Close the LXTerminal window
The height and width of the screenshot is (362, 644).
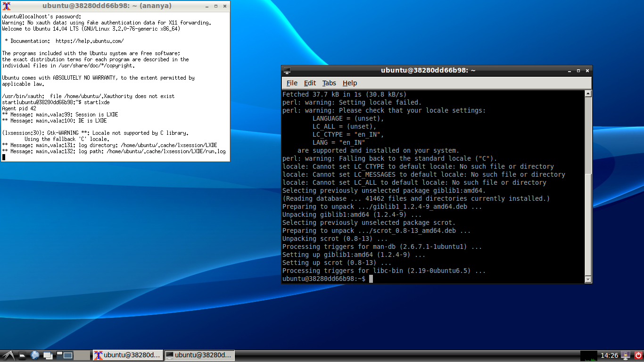coord(587,71)
